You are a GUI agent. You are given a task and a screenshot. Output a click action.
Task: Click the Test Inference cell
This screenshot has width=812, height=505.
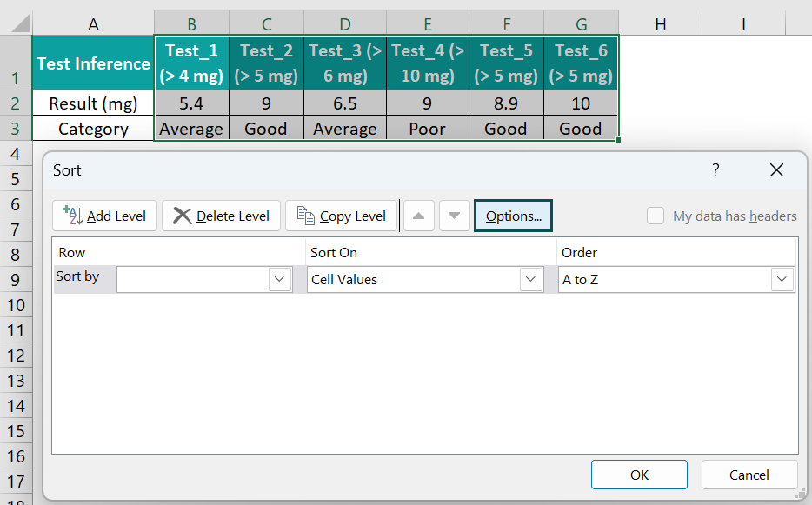click(x=93, y=63)
